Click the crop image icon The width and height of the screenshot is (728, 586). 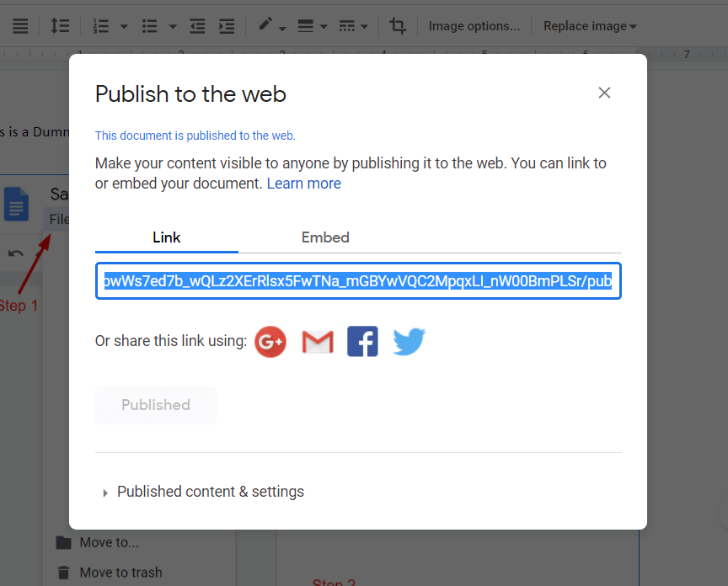point(398,25)
